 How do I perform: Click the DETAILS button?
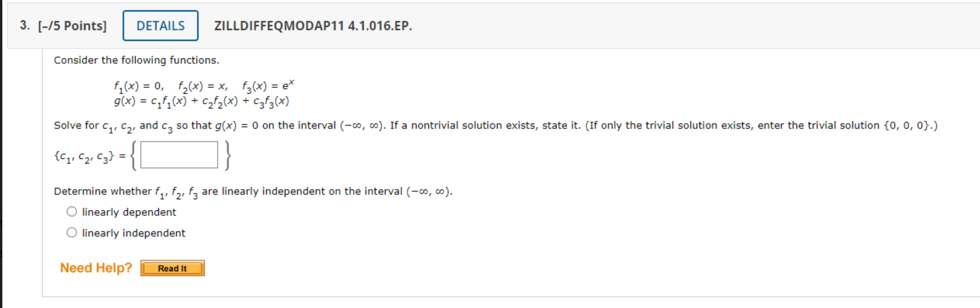[x=159, y=26]
